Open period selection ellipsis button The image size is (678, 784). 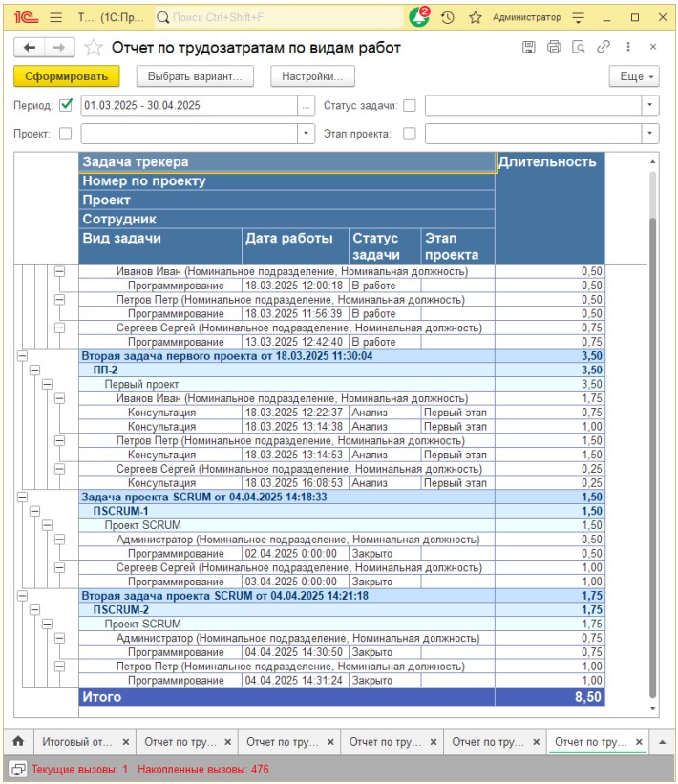(x=306, y=105)
